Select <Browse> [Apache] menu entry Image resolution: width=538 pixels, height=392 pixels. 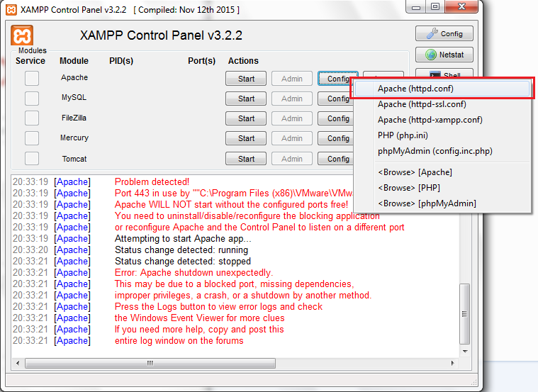coord(442,172)
